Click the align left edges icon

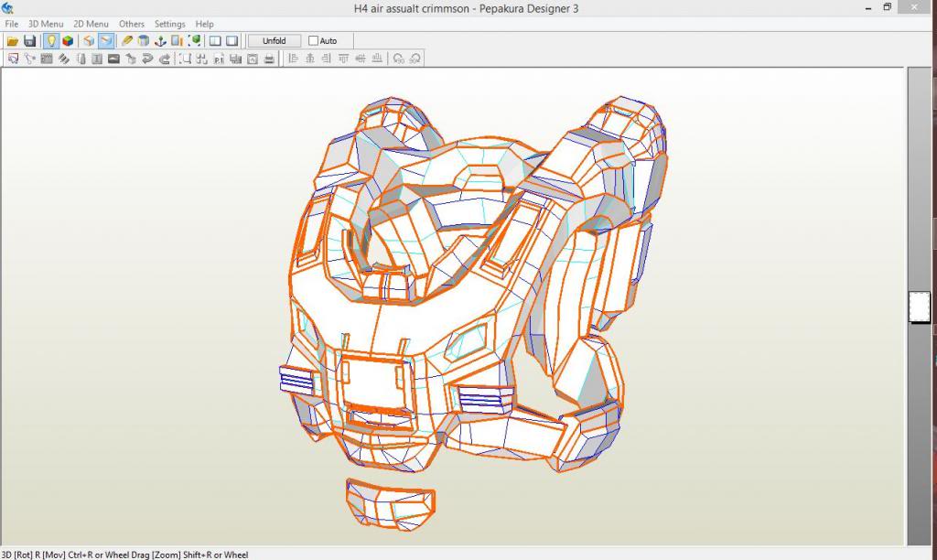point(293,59)
